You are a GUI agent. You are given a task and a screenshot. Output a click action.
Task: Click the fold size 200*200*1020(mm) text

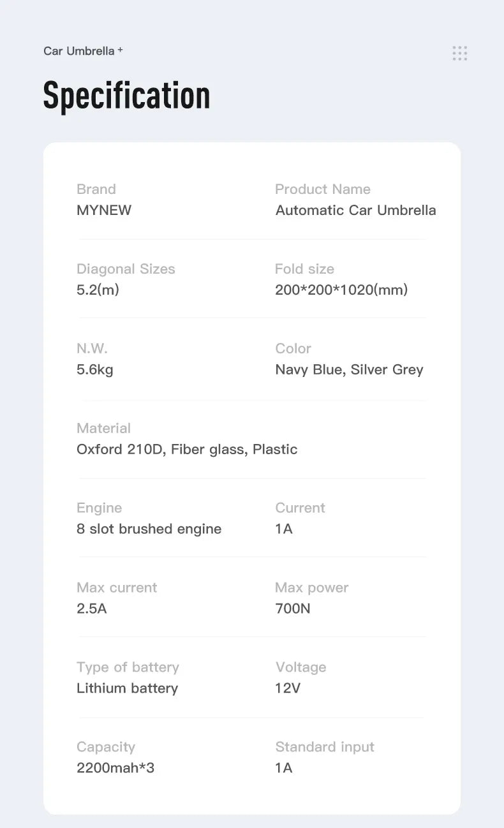click(x=341, y=290)
